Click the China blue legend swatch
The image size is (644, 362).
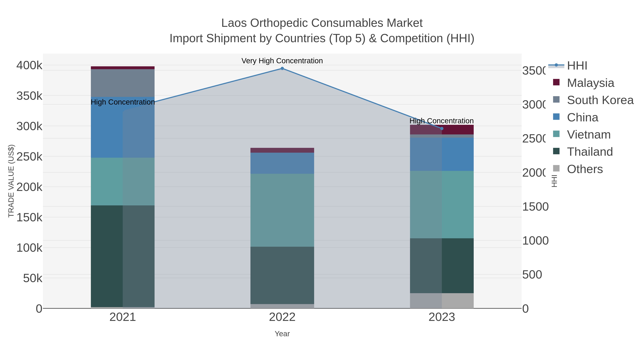(556, 117)
